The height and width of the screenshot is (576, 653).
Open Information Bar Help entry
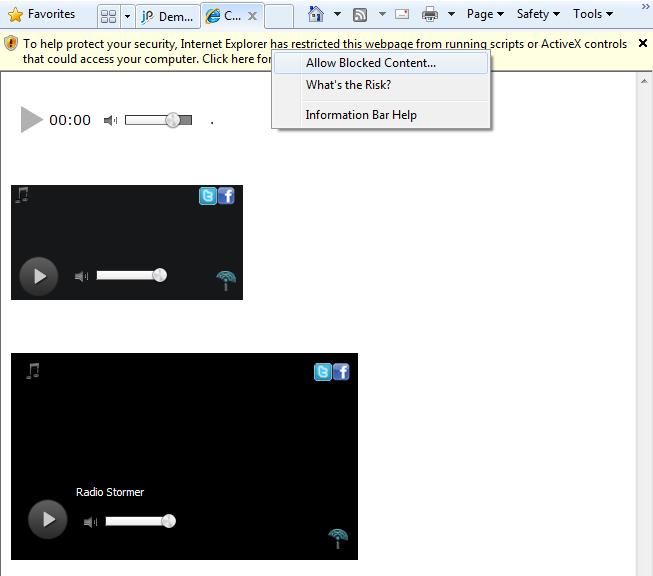pos(381,115)
